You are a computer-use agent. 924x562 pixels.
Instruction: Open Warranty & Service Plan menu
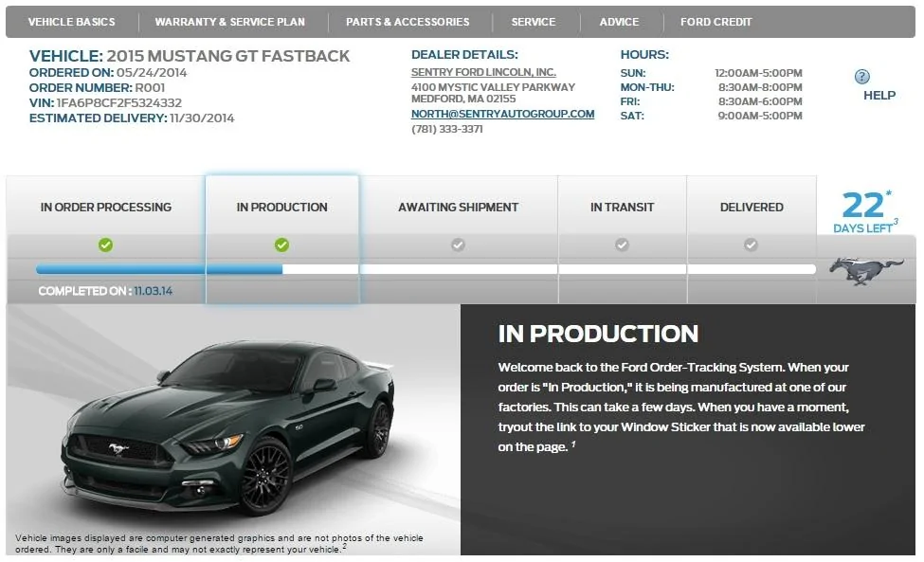coord(230,22)
